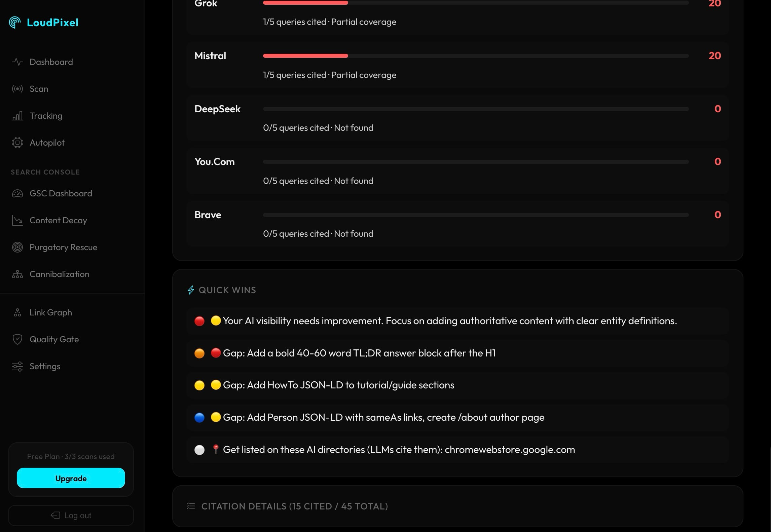Select the TL;DR answer block quick win

359,353
